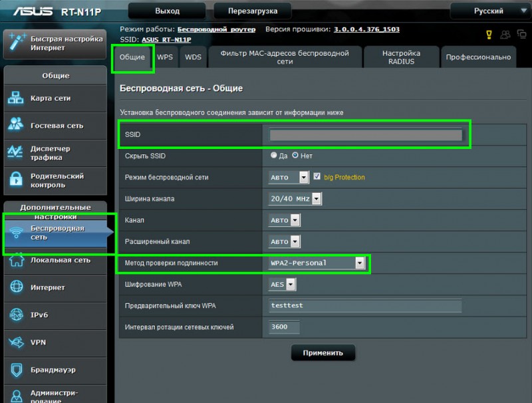Image resolution: width=532 pixels, height=403 pixels.
Task: Click the ASUS logo
Action: click(x=33, y=11)
